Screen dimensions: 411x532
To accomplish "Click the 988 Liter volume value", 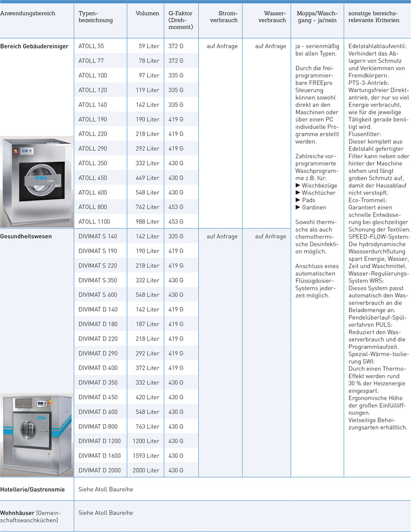I will [x=148, y=222].
